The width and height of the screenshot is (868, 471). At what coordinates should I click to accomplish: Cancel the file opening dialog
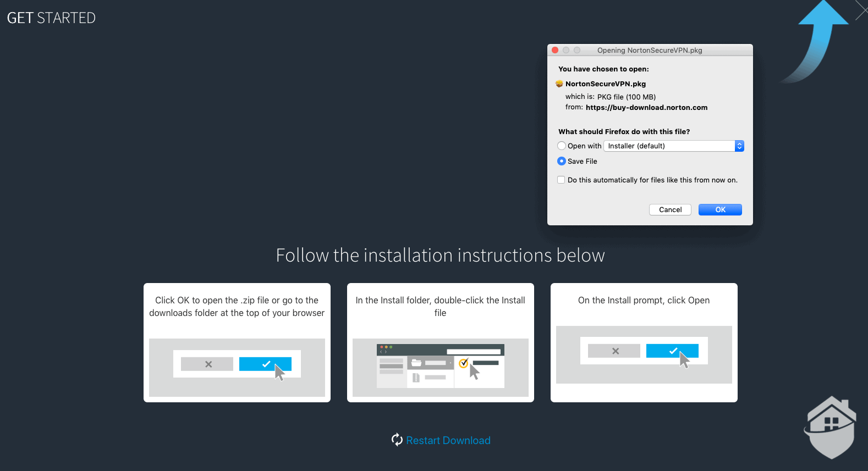coord(670,209)
